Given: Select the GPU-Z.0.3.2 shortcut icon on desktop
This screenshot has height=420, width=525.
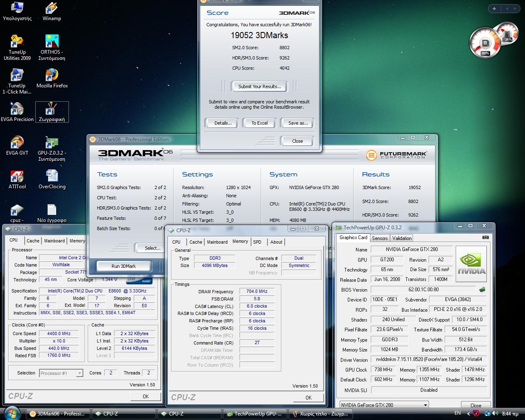Looking at the screenshot, I should [x=52, y=148].
